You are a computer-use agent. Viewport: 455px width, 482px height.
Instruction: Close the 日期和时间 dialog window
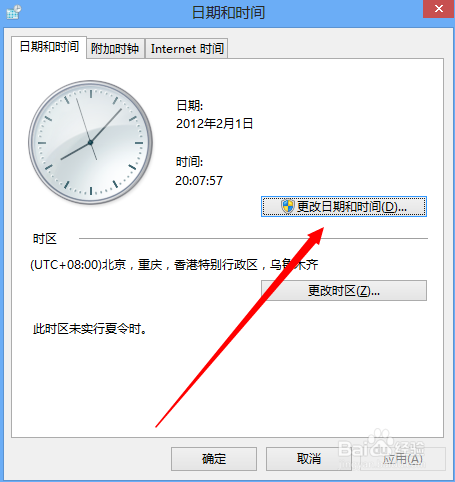coord(439,9)
